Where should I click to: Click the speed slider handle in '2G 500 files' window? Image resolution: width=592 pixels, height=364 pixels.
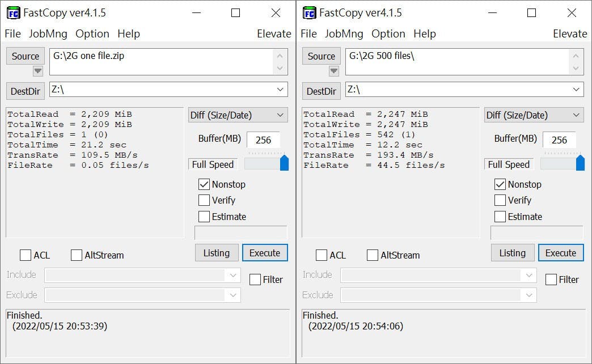click(x=580, y=163)
